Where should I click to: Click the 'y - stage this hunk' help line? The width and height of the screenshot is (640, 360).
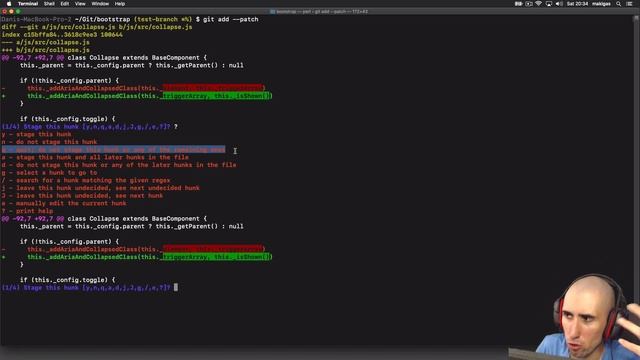point(36,134)
